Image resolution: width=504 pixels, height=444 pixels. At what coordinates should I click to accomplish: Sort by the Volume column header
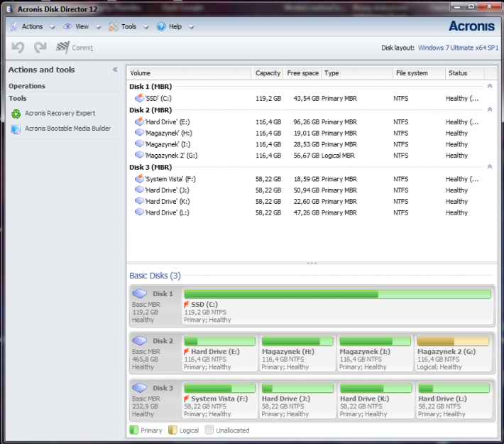pos(189,73)
